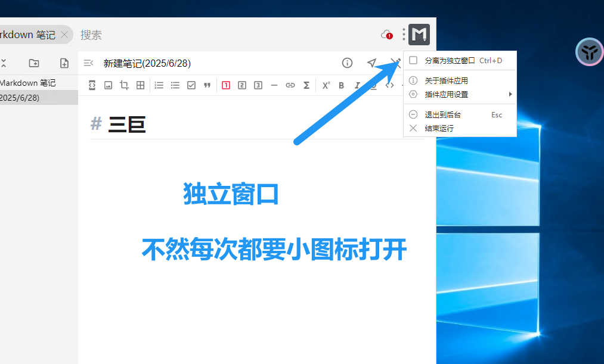Image resolution: width=604 pixels, height=364 pixels.
Task: Apply heading level 1 formatting
Action: (x=226, y=85)
